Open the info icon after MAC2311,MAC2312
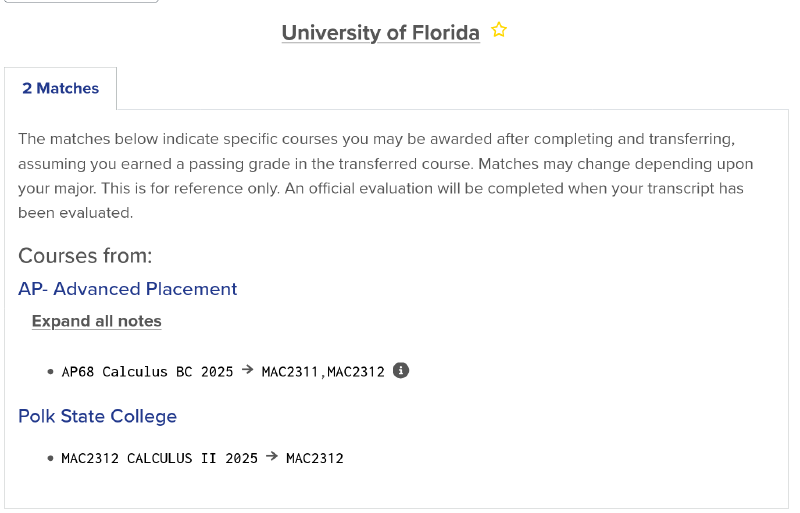800x513 pixels. click(401, 370)
